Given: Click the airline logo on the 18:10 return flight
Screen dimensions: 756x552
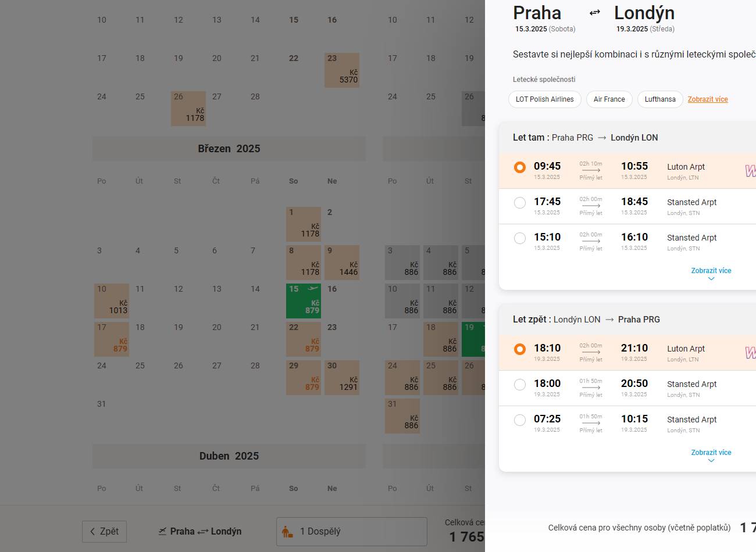Looking at the screenshot, I should [x=750, y=353].
